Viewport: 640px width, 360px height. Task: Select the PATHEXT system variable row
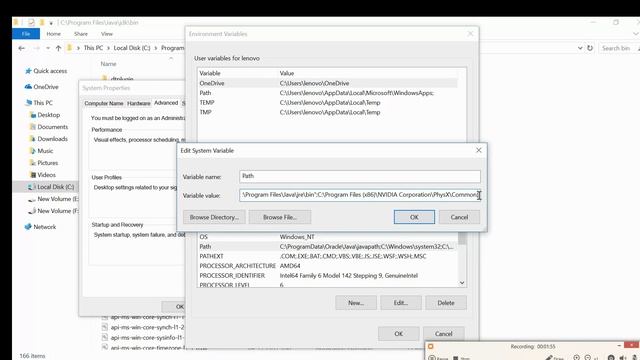(327, 256)
